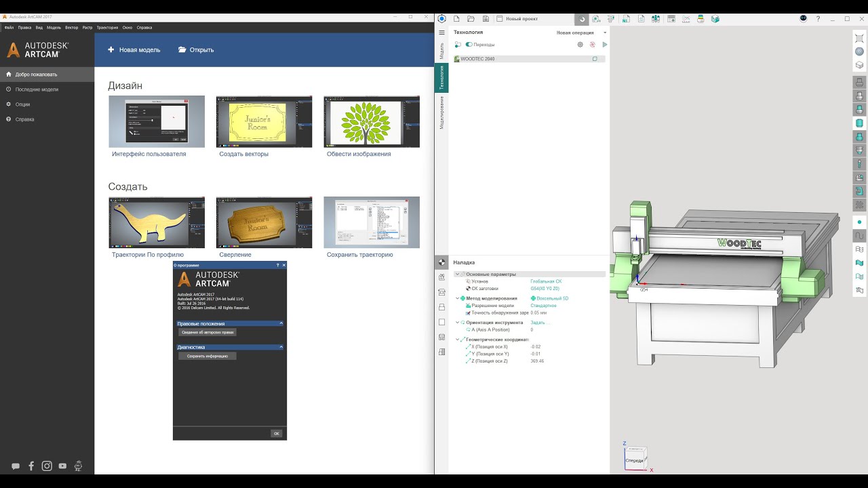Viewport: 868px width, 488px height.
Task: Click the Задать... link for tool orientation
Action: click(540, 323)
